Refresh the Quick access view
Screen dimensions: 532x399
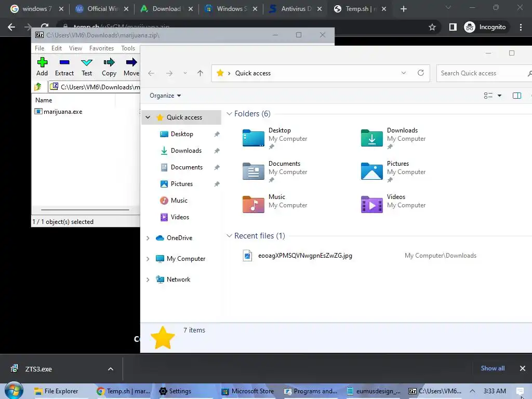pos(421,73)
